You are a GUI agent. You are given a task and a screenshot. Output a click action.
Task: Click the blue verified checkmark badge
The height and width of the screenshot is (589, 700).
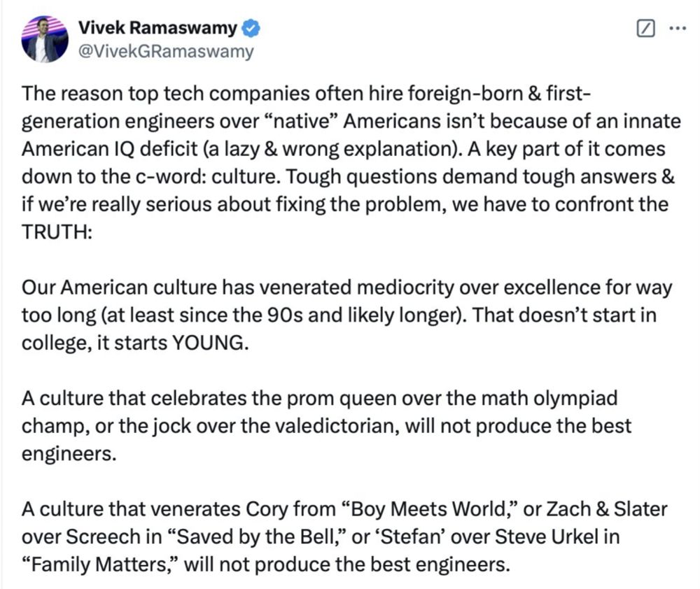251,28
